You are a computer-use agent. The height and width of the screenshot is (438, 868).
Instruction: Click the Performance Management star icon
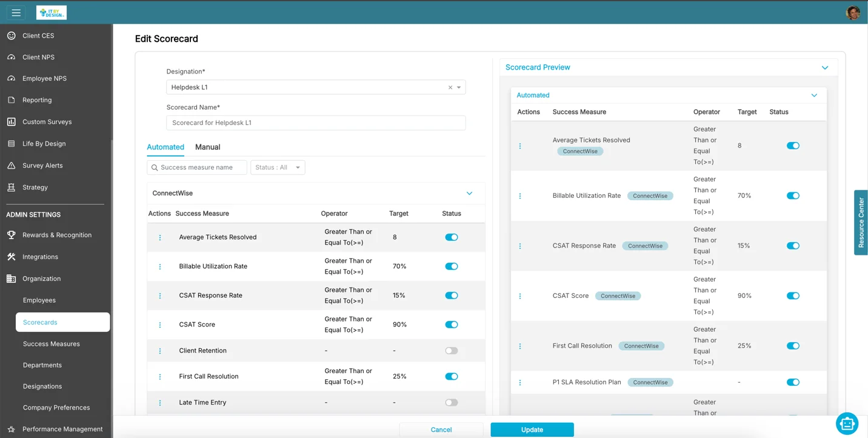tap(11, 429)
